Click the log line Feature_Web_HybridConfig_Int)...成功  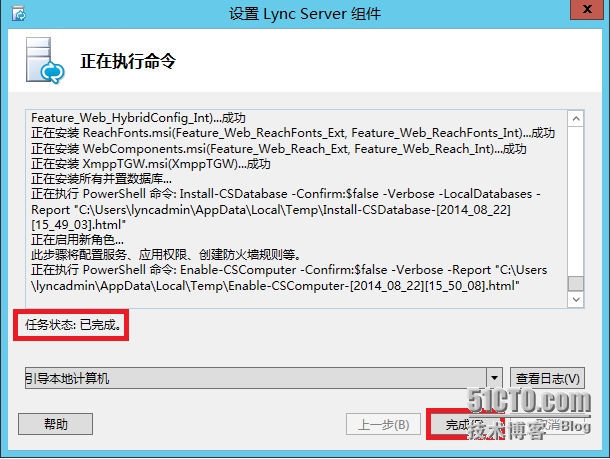coord(138,118)
